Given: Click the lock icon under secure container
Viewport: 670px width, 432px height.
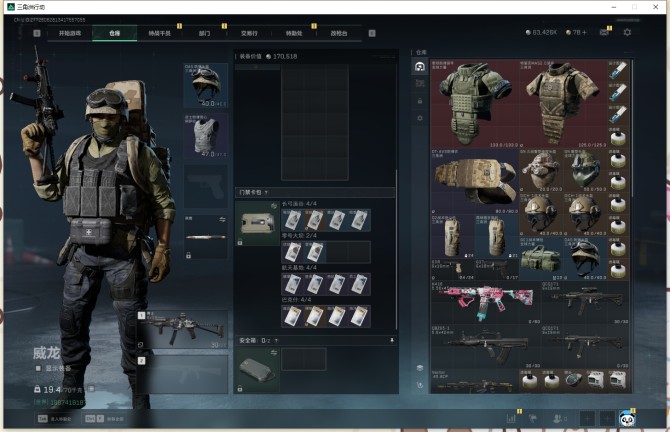Looking at the screenshot, I should [240, 388].
